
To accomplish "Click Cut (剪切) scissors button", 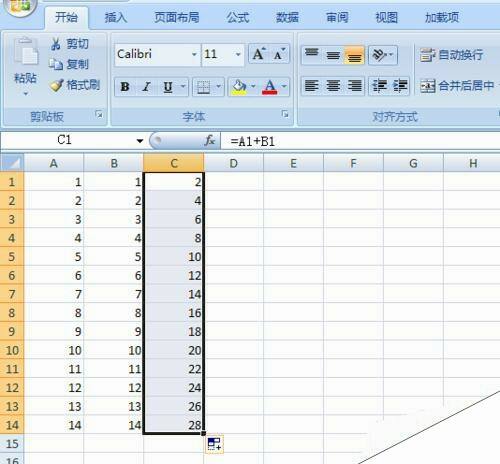I will point(69,44).
